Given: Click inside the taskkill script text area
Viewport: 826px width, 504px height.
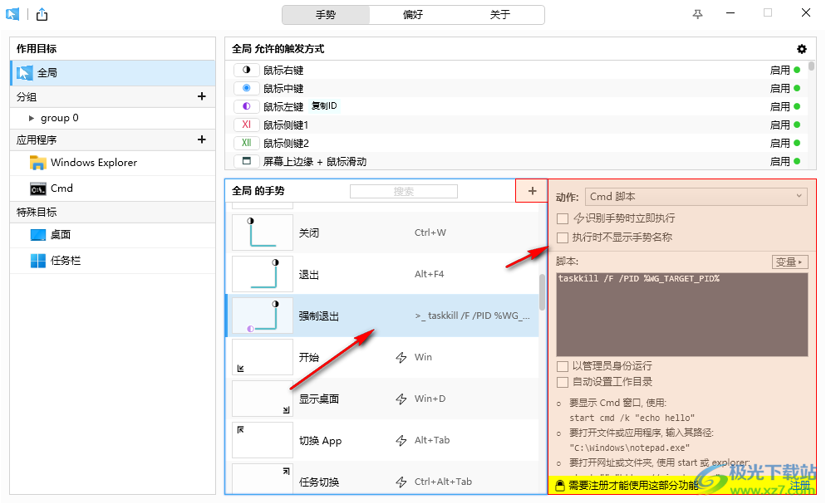Looking at the screenshot, I should point(681,314).
